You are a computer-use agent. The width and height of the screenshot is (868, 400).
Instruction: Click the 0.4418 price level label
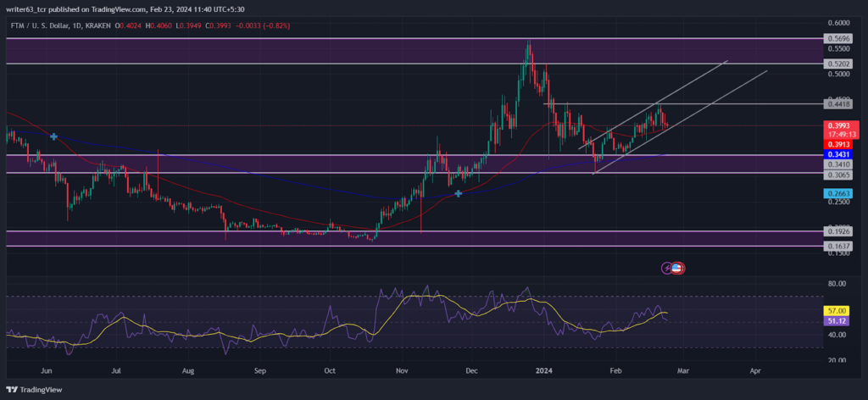[x=837, y=104]
